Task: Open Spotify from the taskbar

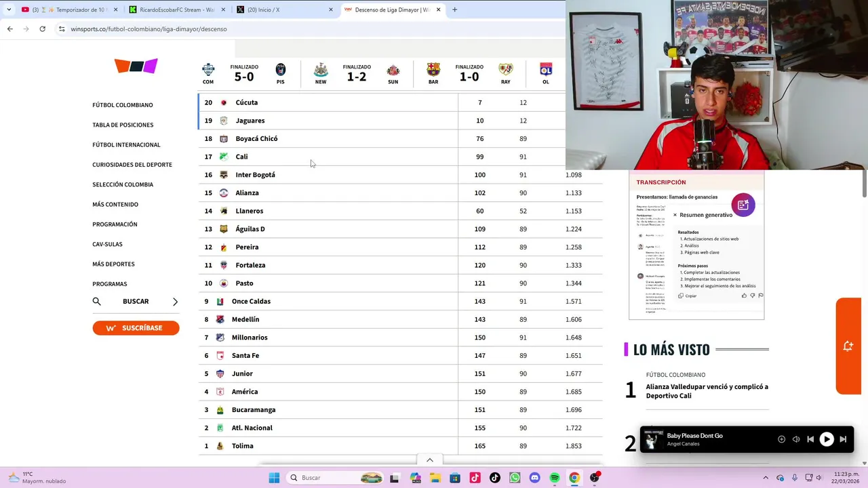Action: [554, 478]
